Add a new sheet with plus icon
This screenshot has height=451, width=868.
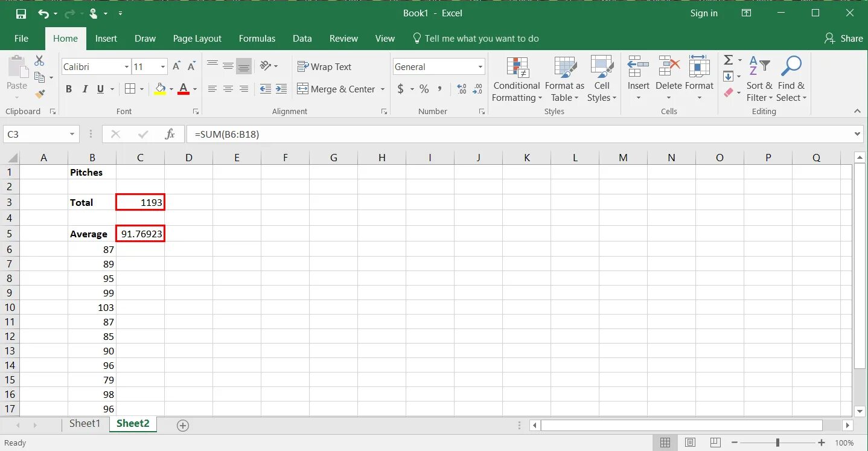[x=183, y=426]
